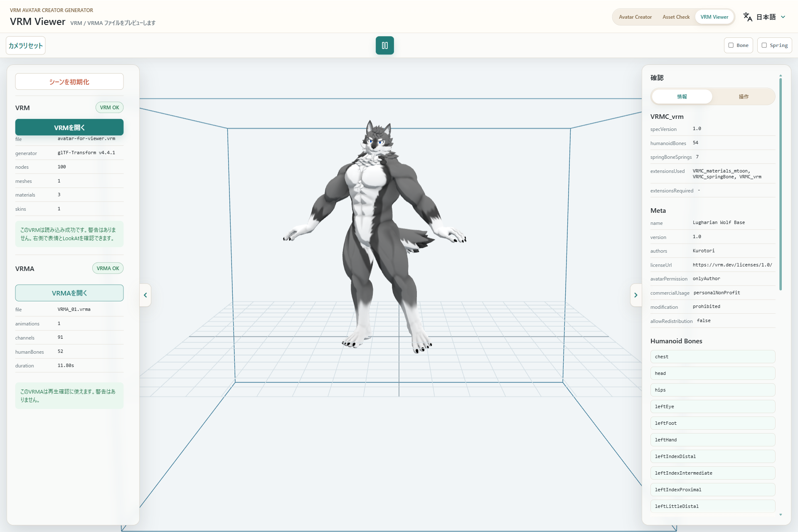Viewport: 798px width, 532px height.
Task: Collapse the left panel with chevron
Action: pyautogui.click(x=145, y=295)
